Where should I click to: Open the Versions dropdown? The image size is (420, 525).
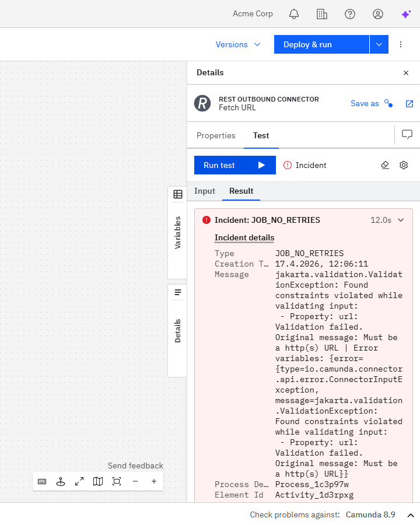coord(238,44)
